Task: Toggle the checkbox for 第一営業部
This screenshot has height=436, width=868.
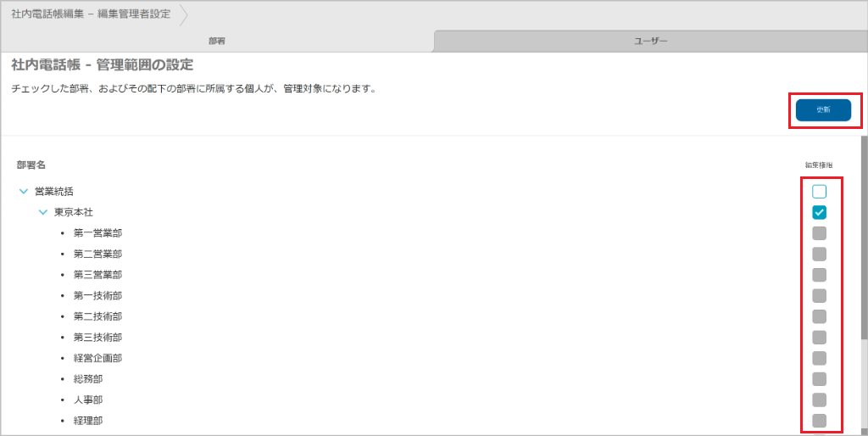Action: [x=819, y=233]
